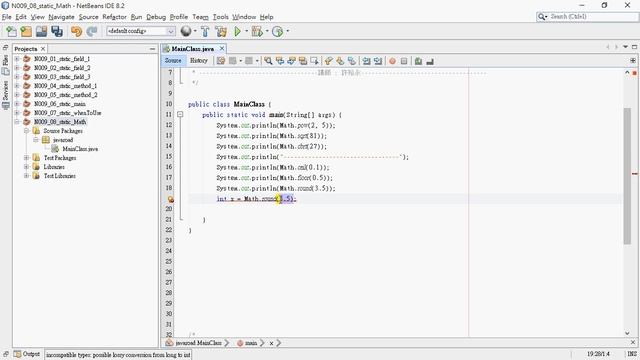Expand the N009_01_static_field_1 project node
640x360 pixels.
(x=17, y=59)
